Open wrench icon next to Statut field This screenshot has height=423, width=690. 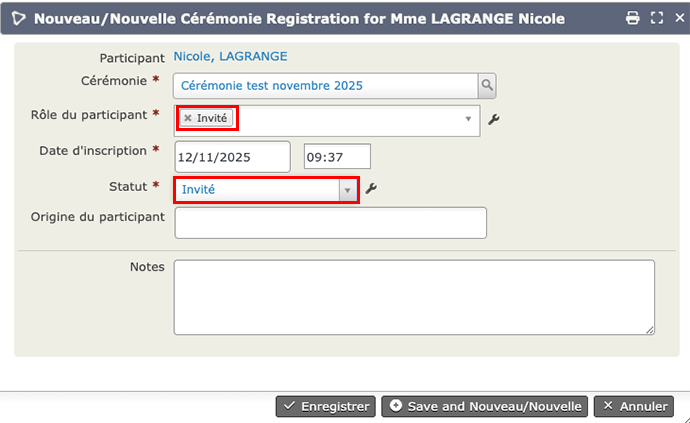pos(370,189)
